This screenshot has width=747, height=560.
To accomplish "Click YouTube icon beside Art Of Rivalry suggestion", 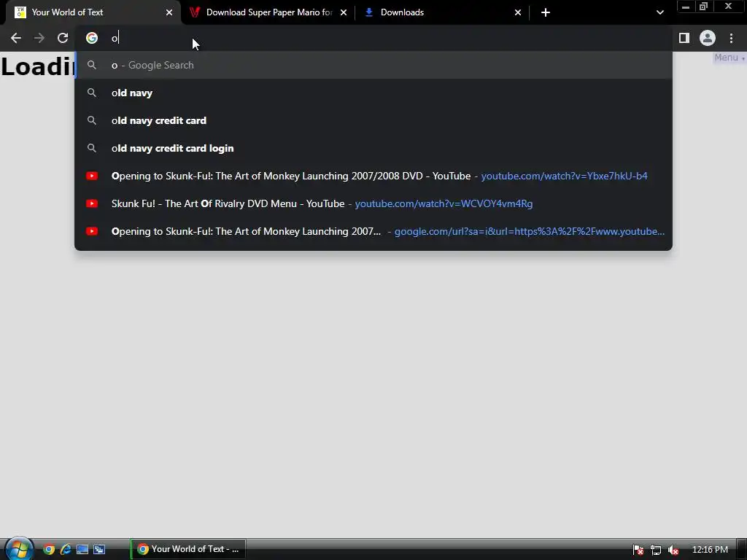I will click(92, 203).
